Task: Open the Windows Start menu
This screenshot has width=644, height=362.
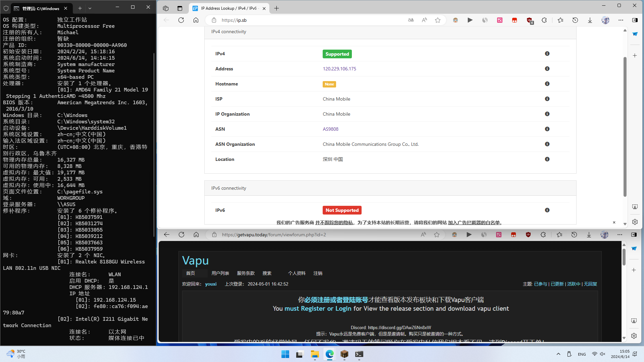Action: tap(285, 354)
